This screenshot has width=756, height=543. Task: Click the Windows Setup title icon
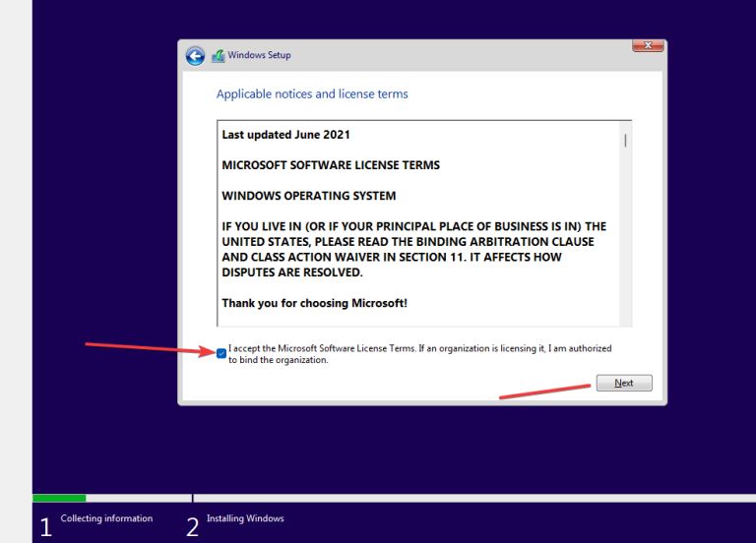point(219,56)
